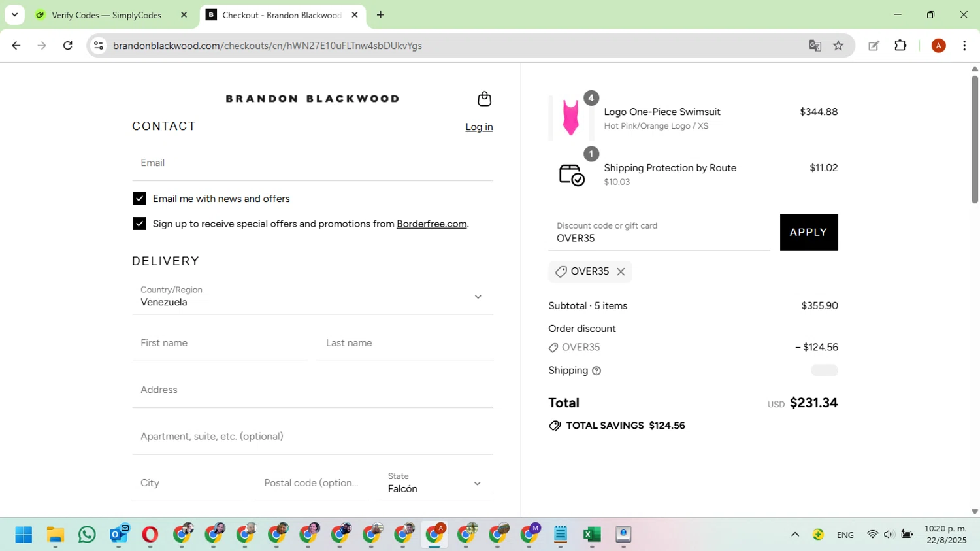This screenshot has height=551, width=980.
Task: Open the Borderfree.com link
Action: pos(431,224)
